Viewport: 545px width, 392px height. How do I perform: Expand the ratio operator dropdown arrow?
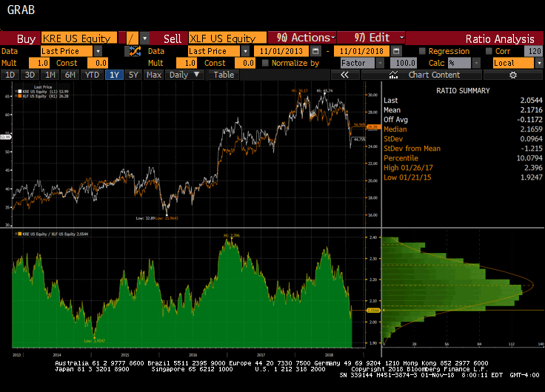(x=144, y=38)
